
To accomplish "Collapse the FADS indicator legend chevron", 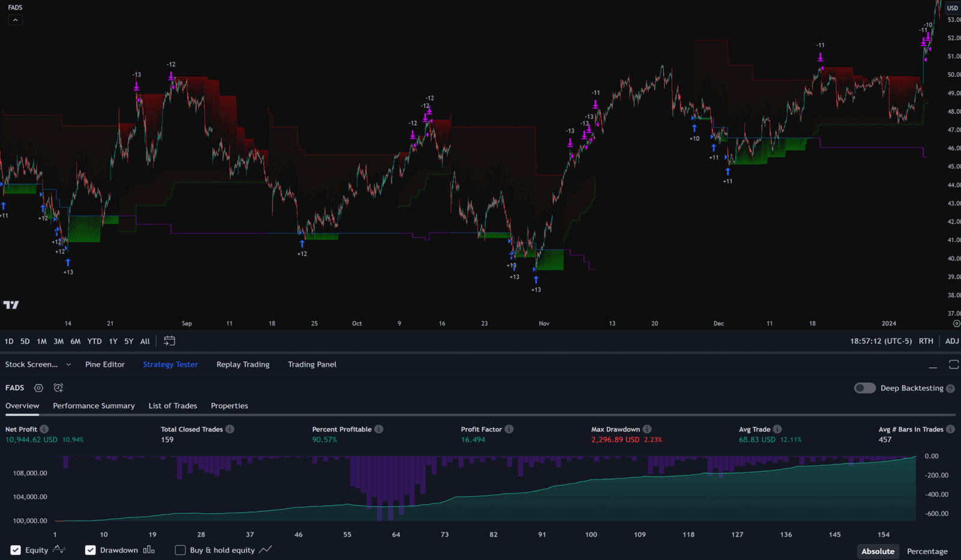I will click(x=15, y=20).
